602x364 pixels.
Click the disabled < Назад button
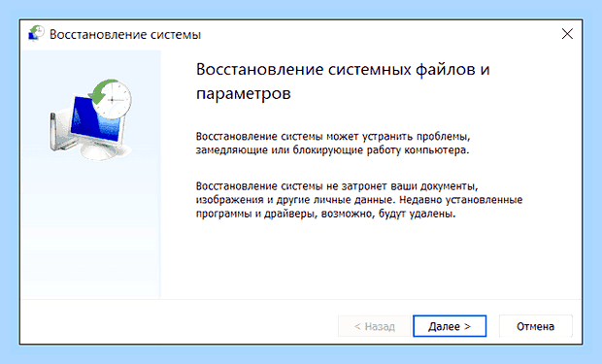375,326
